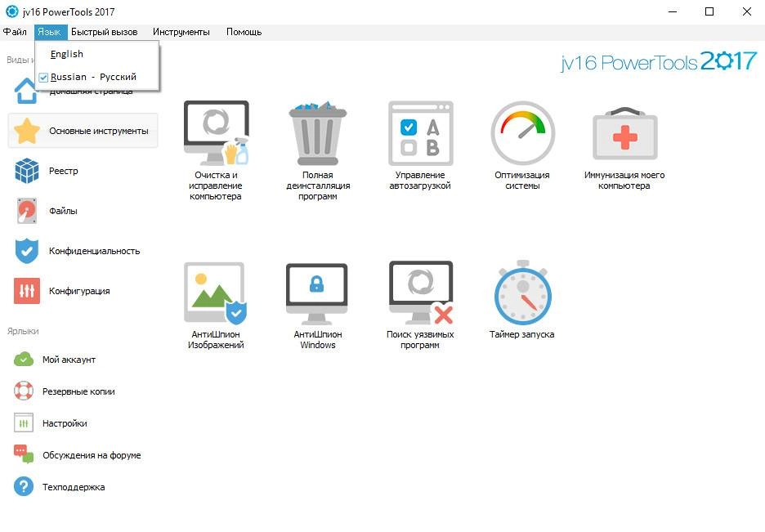Viewport: 765px width, 532px height.
Task: Click the settings panel icon
Action: pos(24,422)
